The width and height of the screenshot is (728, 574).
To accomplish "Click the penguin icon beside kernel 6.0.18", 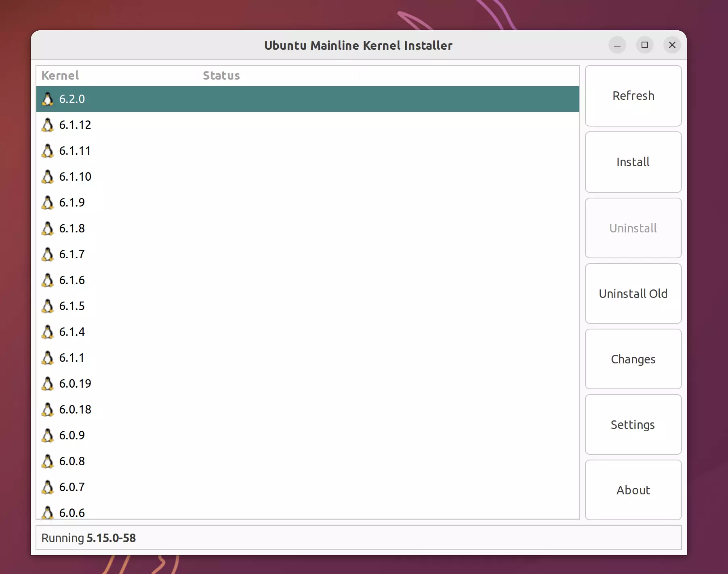I will pos(48,409).
